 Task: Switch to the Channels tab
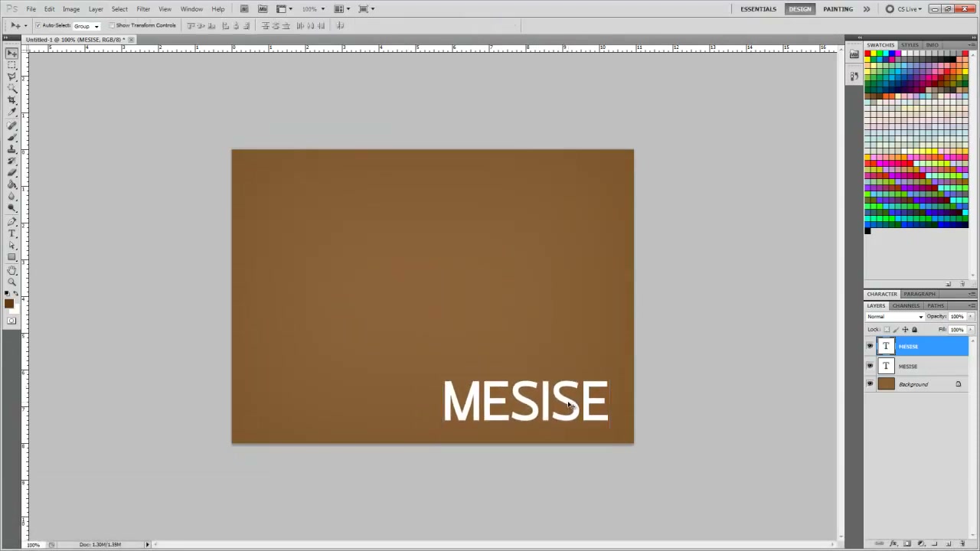coord(906,305)
